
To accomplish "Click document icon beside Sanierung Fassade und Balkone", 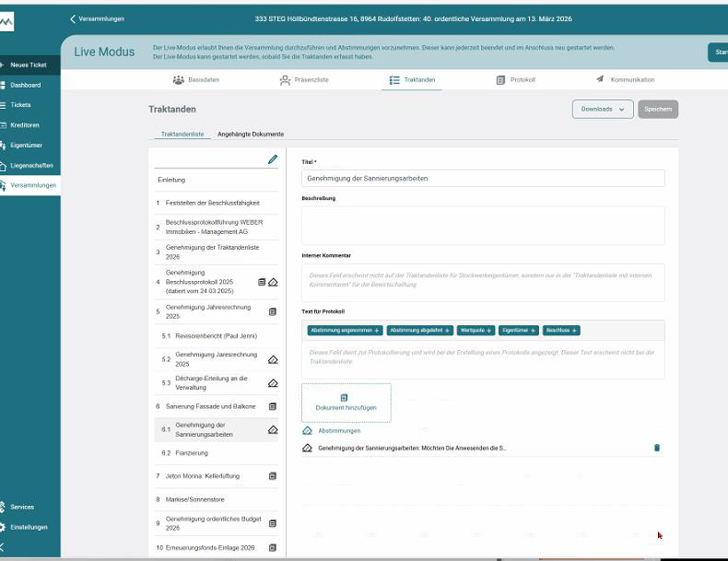I will (x=273, y=406).
